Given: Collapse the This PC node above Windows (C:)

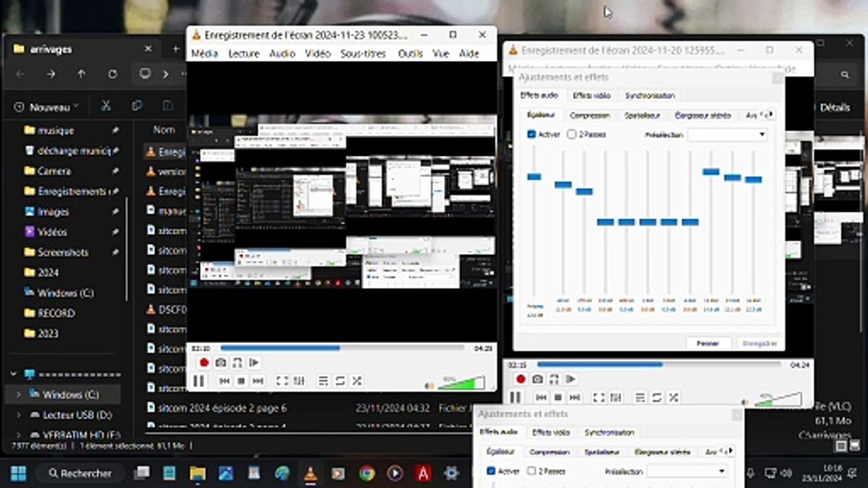Looking at the screenshot, I should pos(14,374).
